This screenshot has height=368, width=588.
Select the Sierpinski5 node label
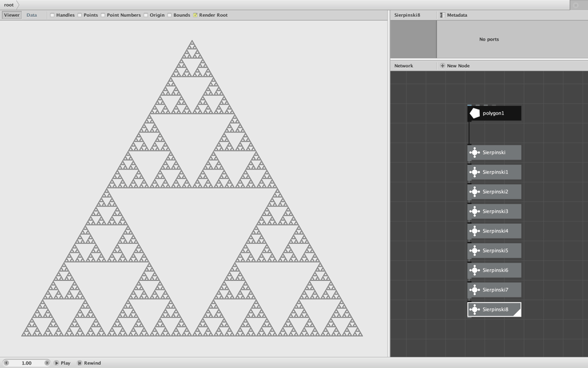[495, 250]
